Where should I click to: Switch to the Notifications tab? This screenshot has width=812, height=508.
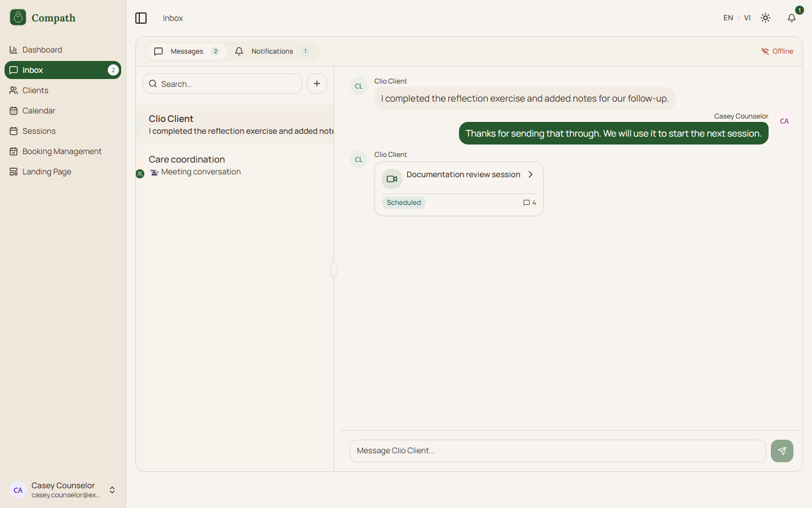(x=273, y=51)
